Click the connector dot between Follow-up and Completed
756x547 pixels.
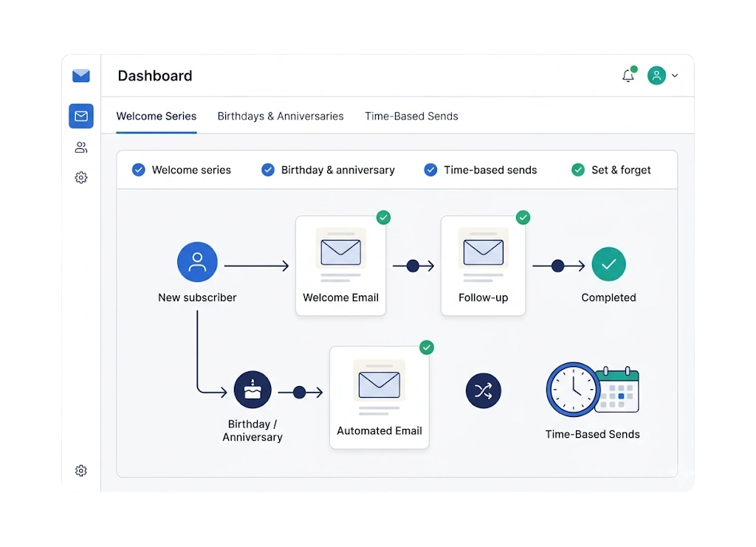click(x=558, y=266)
